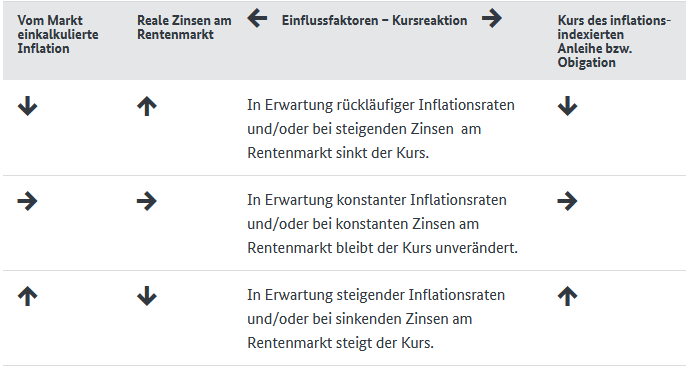Select the 'Reale Zinsen am Rentenmarkt' column header

[x=184, y=27]
